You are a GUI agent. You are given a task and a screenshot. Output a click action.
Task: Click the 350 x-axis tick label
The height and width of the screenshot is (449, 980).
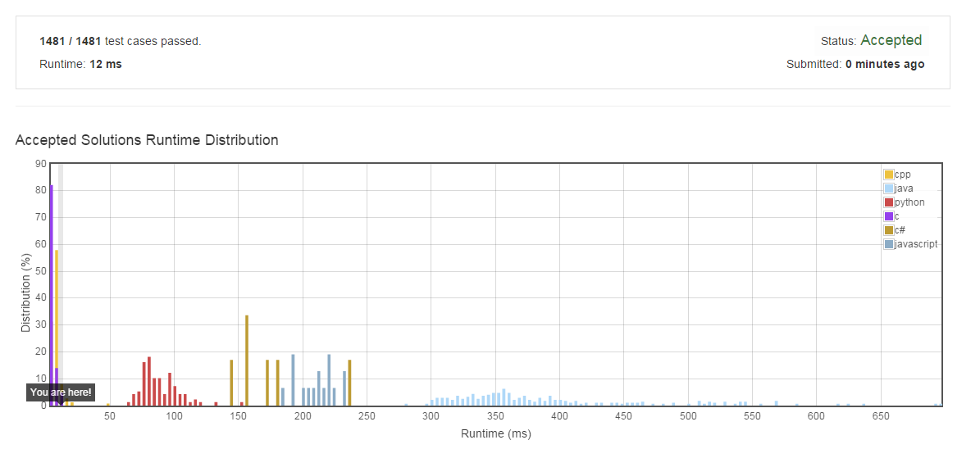pyautogui.click(x=495, y=415)
